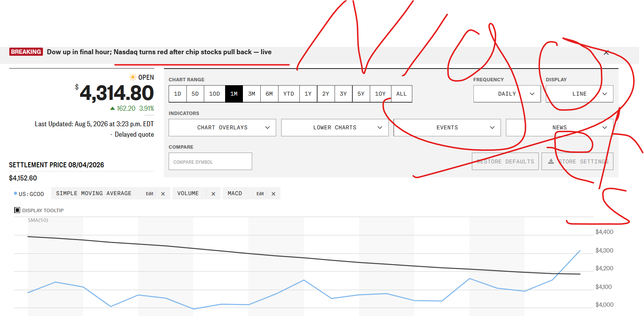The width and height of the screenshot is (644, 316).
Task: Choose the YTD chart range
Action: pos(289,94)
